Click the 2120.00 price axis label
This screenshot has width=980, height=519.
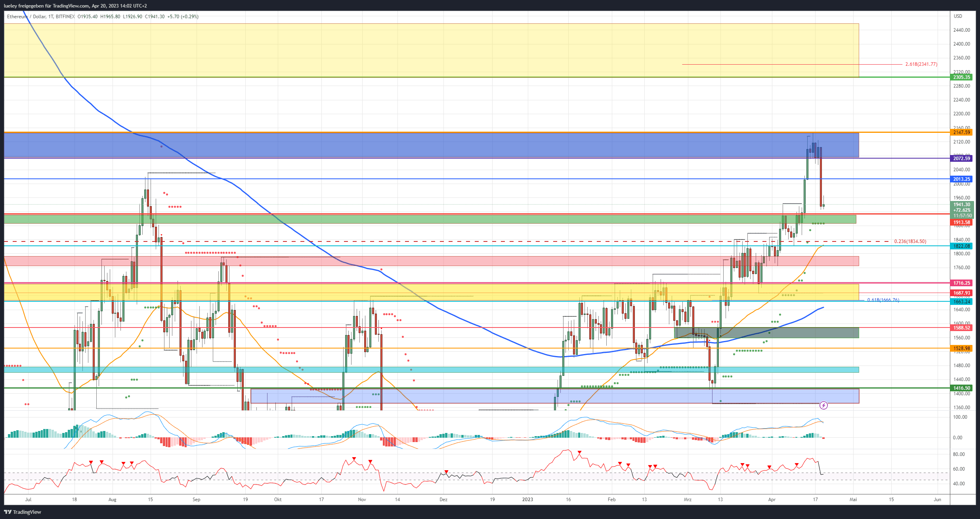962,142
